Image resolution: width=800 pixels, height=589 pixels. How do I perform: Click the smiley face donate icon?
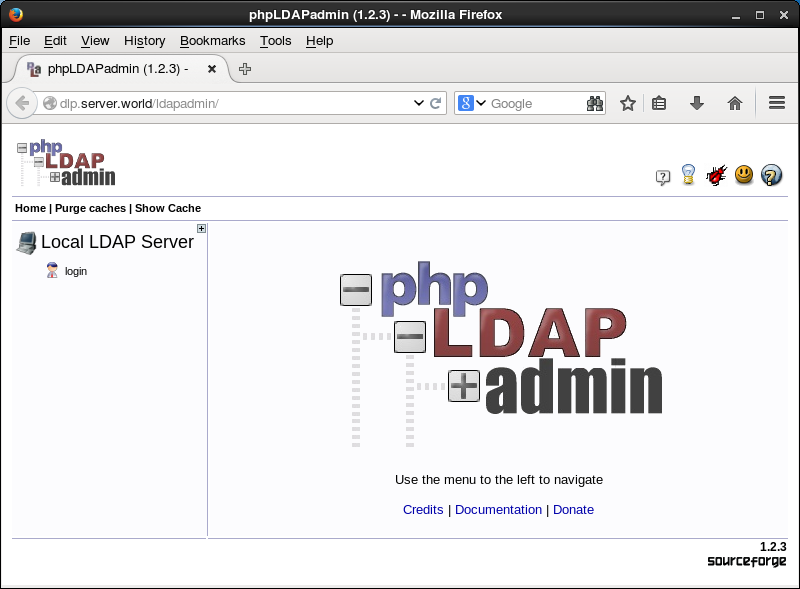pyautogui.click(x=743, y=175)
